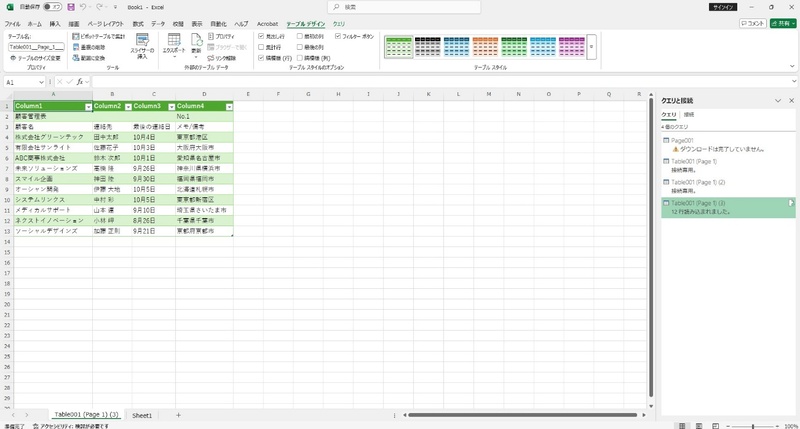The width and height of the screenshot is (800, 429).
Task: Click Resize Table in Properties group
Action: tap(36, 58)
